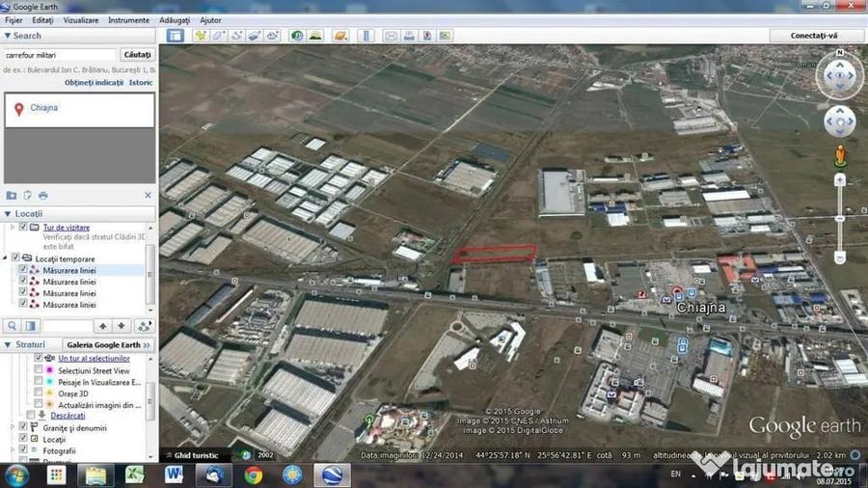This screenshot has width=868, height=488.
Task: Enable the Actualizări imagini layer checkbox
Action: (39, 404)
